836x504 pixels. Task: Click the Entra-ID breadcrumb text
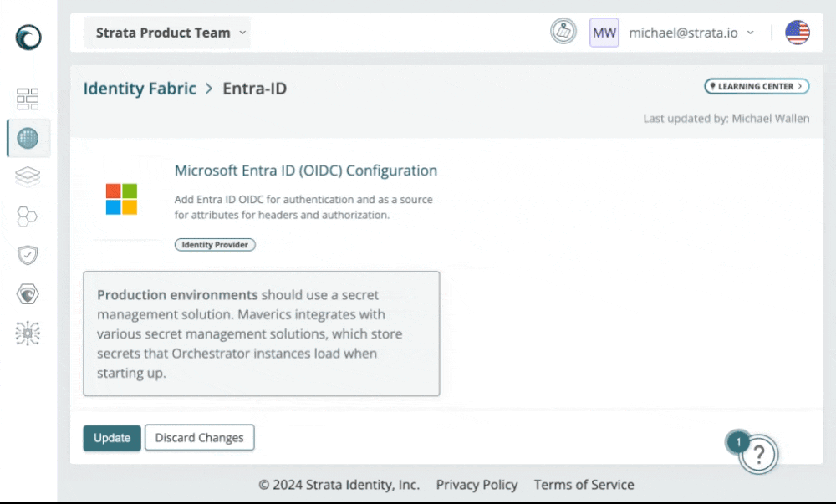[x=254, y=89]
